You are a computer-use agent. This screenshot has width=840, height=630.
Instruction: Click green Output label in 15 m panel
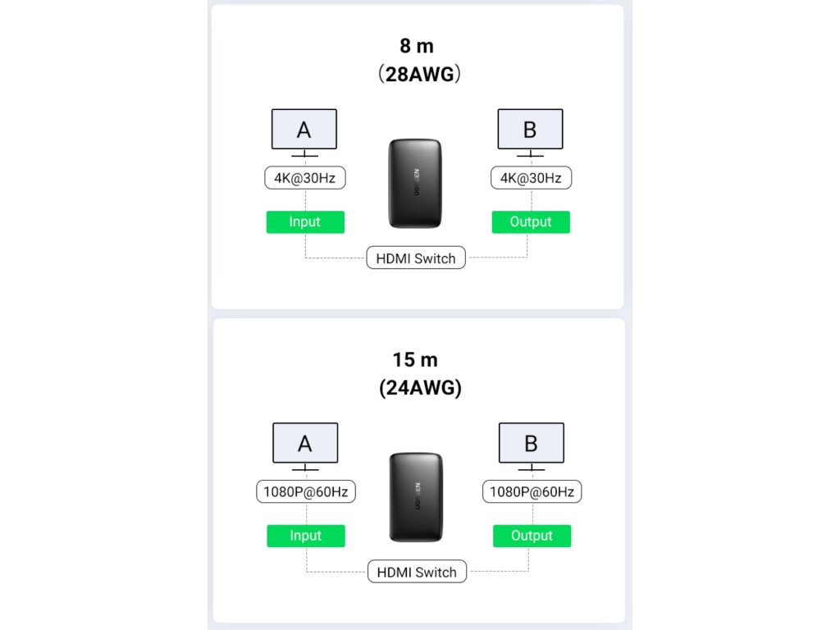[532, 536]
